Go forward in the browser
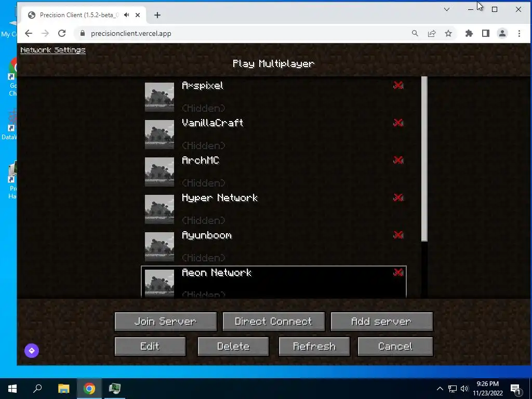The image size is (532, 399). pos(45,33)
